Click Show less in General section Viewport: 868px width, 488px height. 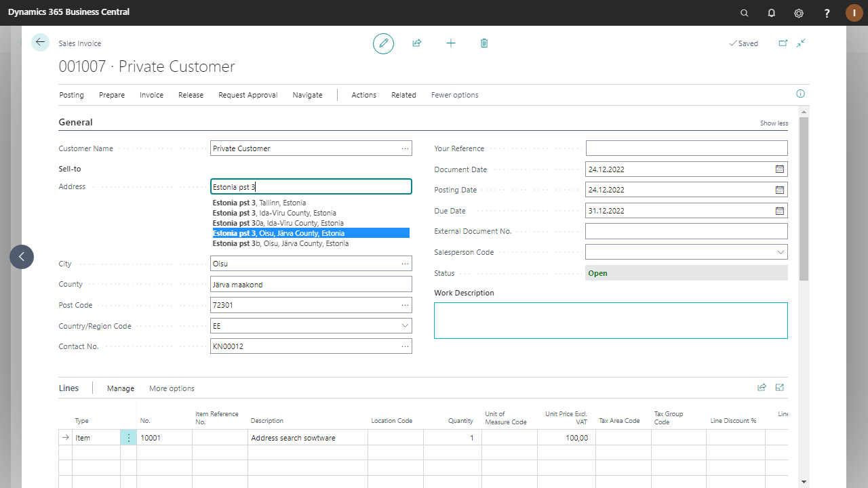(x=774, y=123)
